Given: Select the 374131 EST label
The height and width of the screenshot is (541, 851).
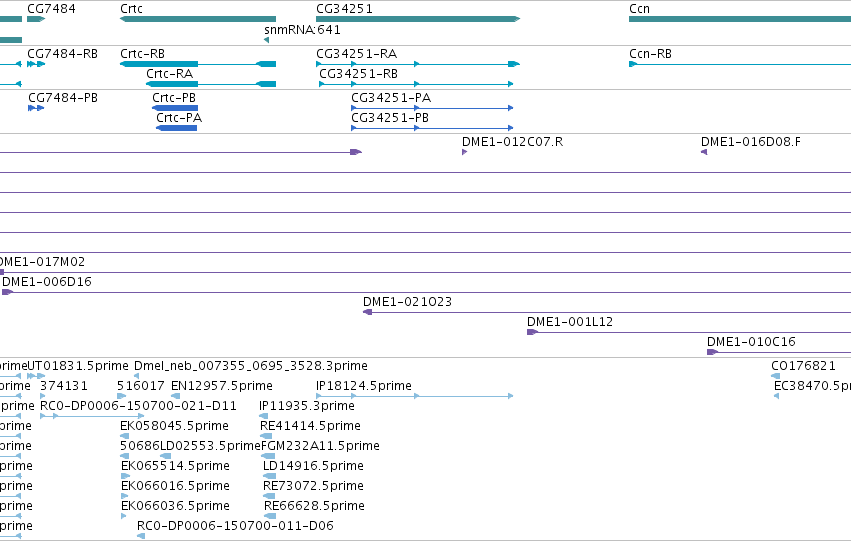Looking at the screenshot, I should coord(63,386).
